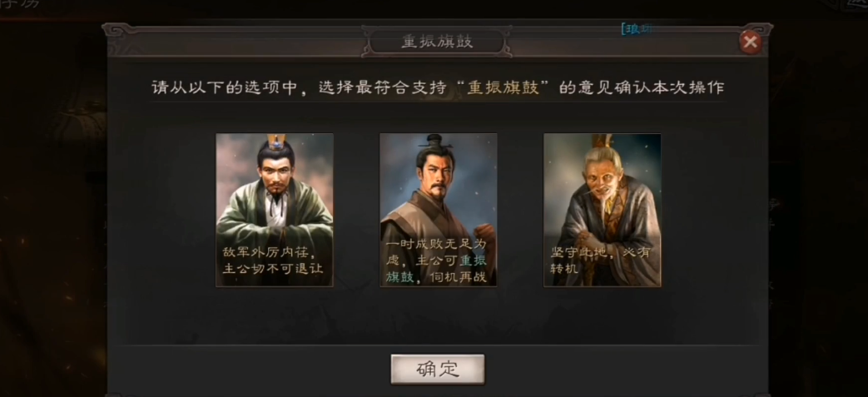The height and width of the screenshot is (397, 868).
Task: Click the elder's clasped hands on cane
Action: pos(588,241)
